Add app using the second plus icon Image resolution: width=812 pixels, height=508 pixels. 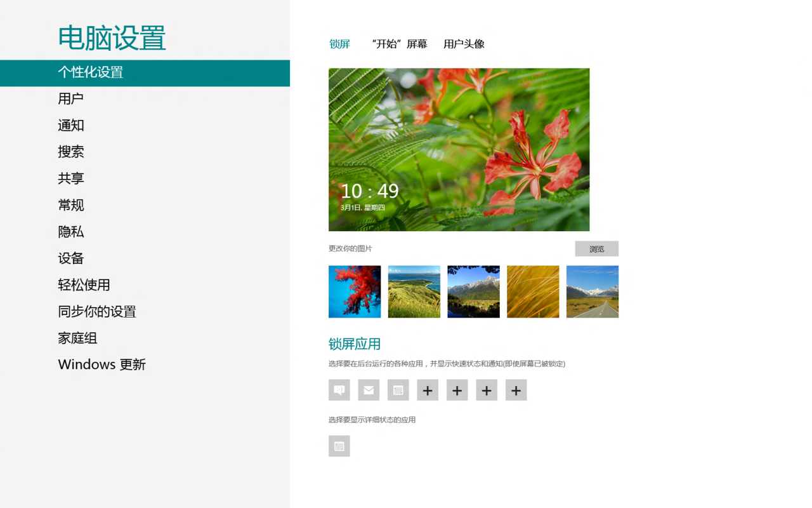pyautogui.click(x=457, y=390)
